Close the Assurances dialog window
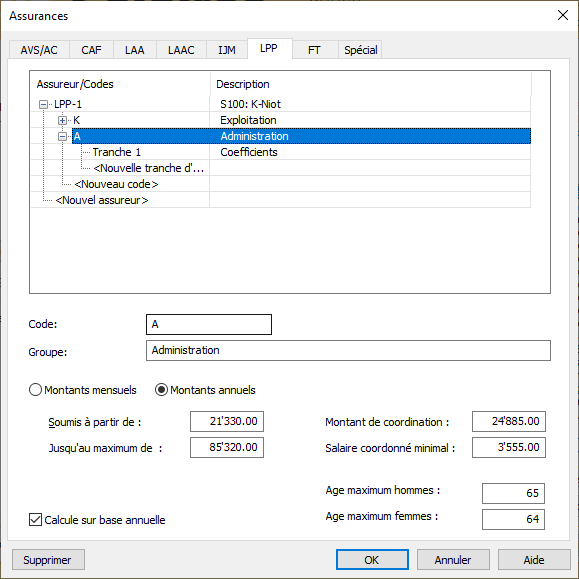This screenshot has width=579, height=579. (x=563, y=16)
